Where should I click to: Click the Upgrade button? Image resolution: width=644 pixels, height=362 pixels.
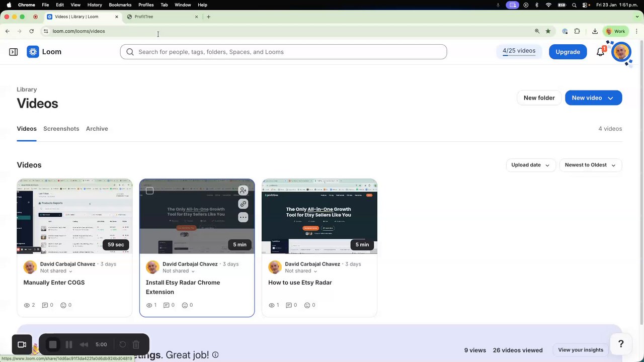click(x=568, y=52)
